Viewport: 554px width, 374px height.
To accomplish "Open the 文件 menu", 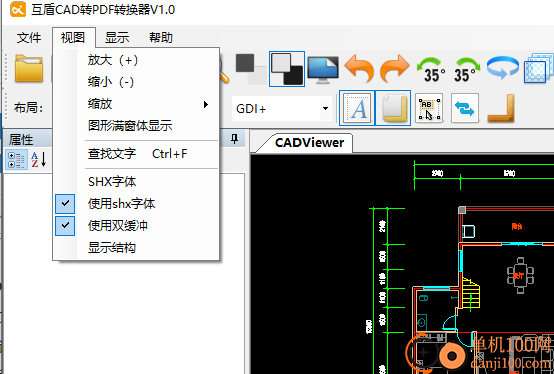I will click(29, 37).
